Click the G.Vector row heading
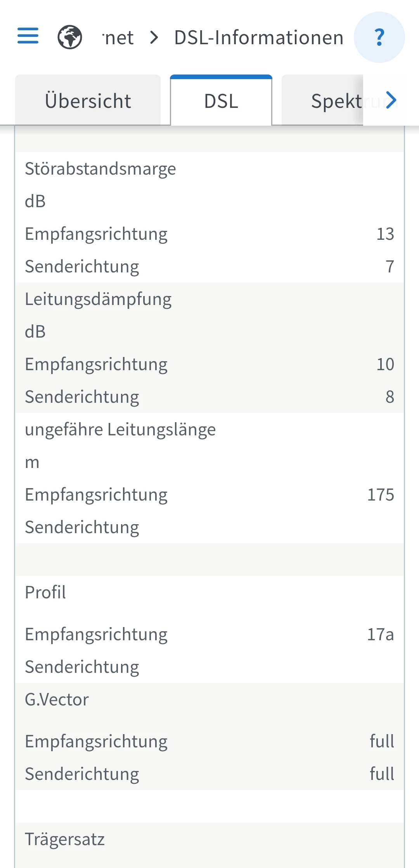 click(x=57, y=700)
